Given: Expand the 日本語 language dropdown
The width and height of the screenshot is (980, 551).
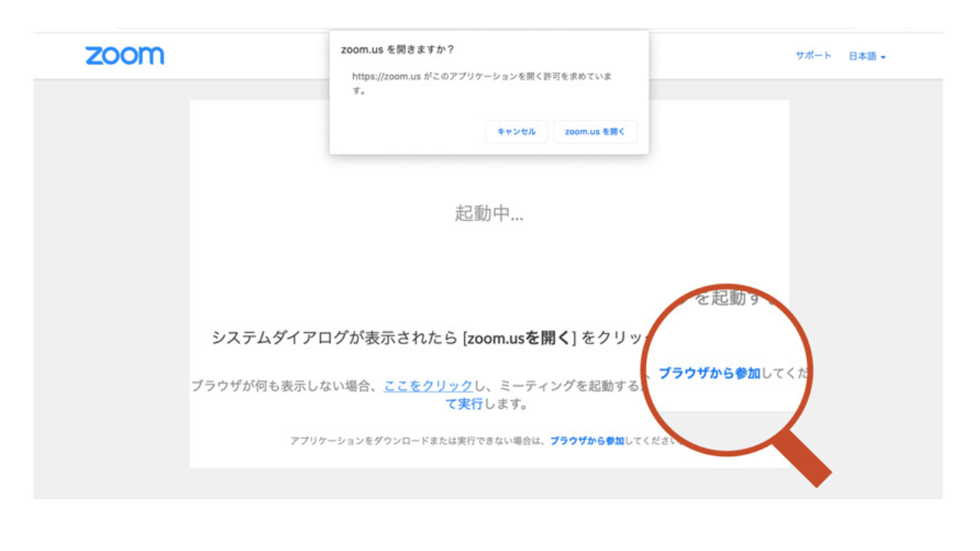Looking at the screenshot, I should pyautogui.click(x=867, y=57).
